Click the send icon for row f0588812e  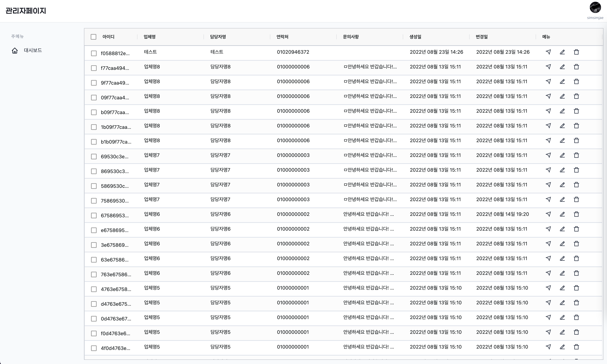[x=548, y=52]
